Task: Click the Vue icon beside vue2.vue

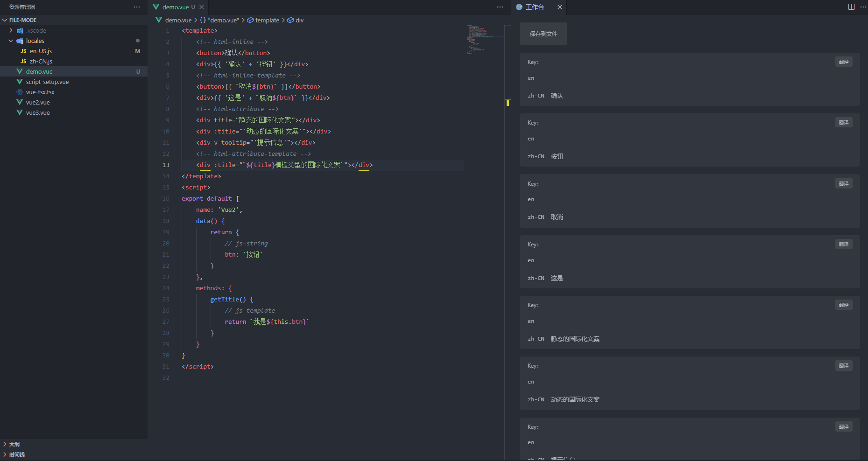Action: [x=20, y=102]
